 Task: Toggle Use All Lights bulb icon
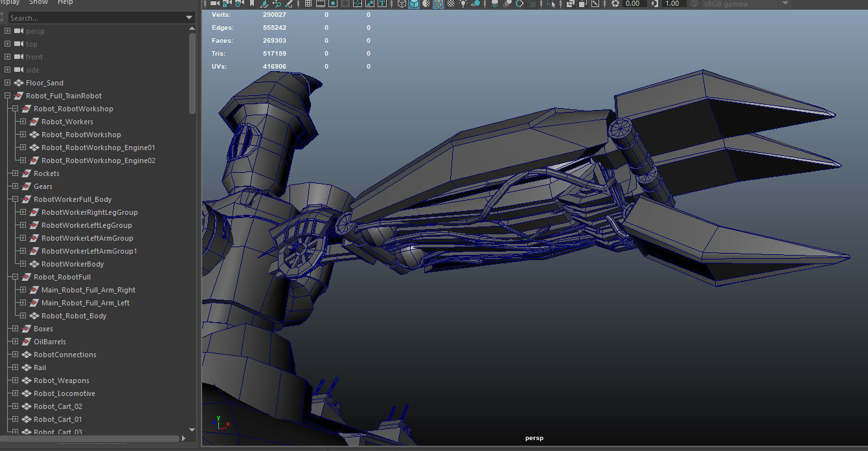pos(464,3)
